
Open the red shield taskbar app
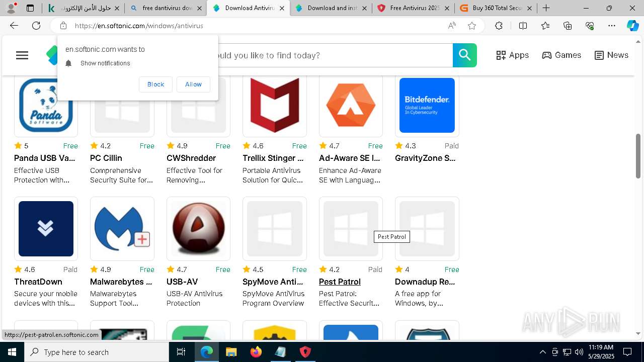click(305, 352)
